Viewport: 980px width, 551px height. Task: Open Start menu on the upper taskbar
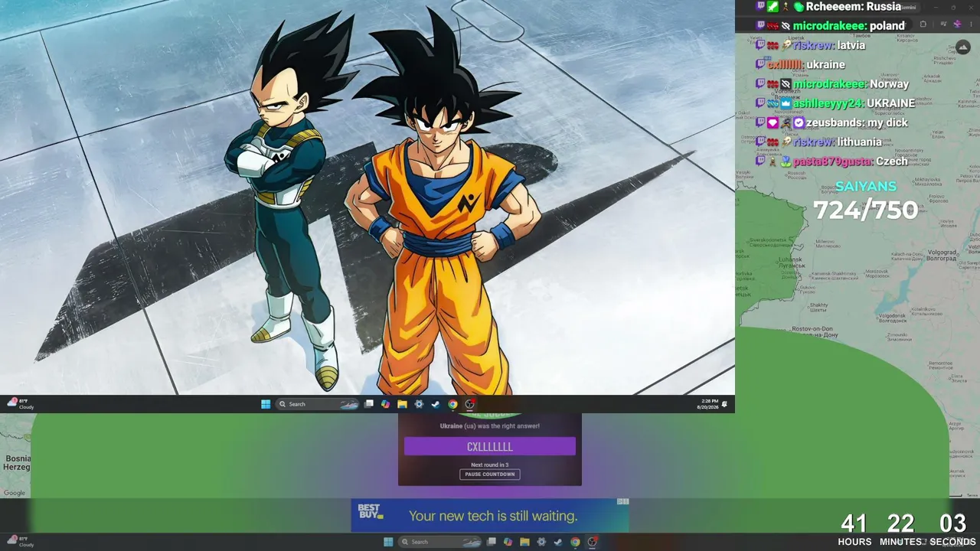[x=266, y=404]
